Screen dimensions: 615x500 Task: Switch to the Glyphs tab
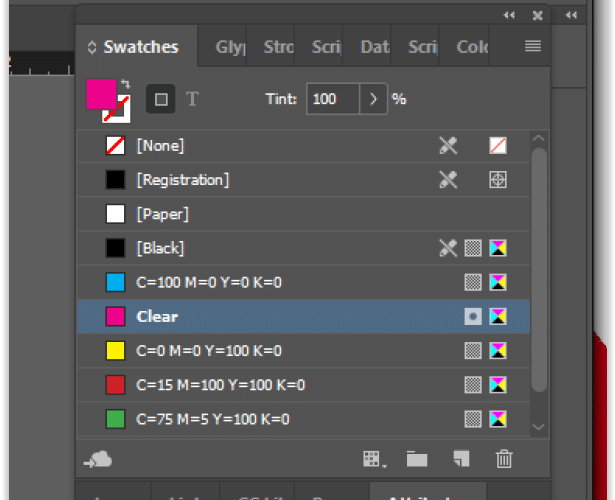click(230, 47)
